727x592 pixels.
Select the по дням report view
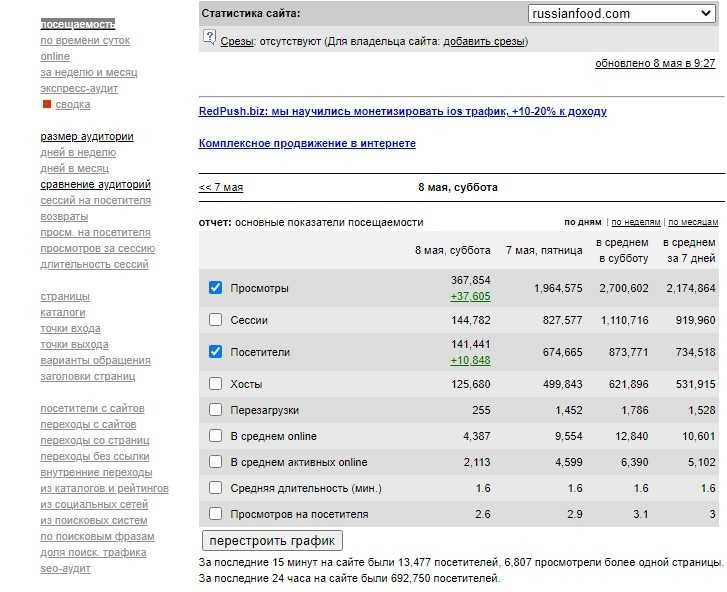click(582, 222)
